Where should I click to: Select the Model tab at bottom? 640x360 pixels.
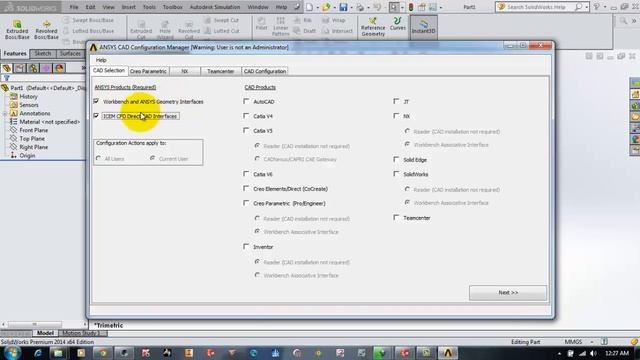pyautogui.click(x=45, y=333)
